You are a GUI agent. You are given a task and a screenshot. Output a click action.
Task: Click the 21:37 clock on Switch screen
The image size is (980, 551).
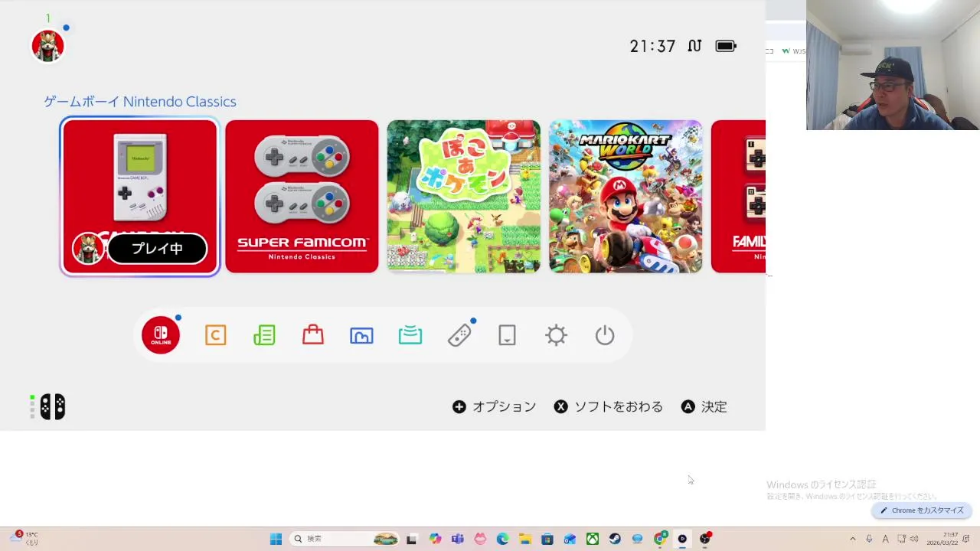pyautogui.click(x=653, y=46)
